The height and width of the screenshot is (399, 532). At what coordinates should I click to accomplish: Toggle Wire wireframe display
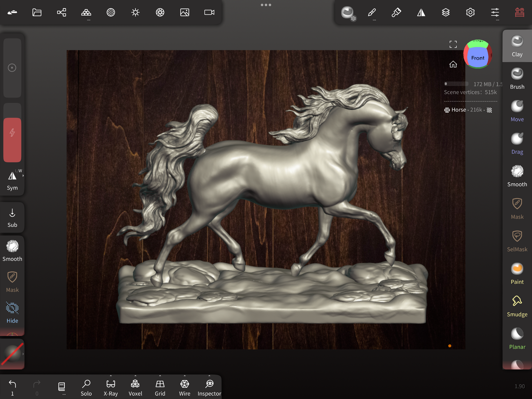tap(184, 388)
